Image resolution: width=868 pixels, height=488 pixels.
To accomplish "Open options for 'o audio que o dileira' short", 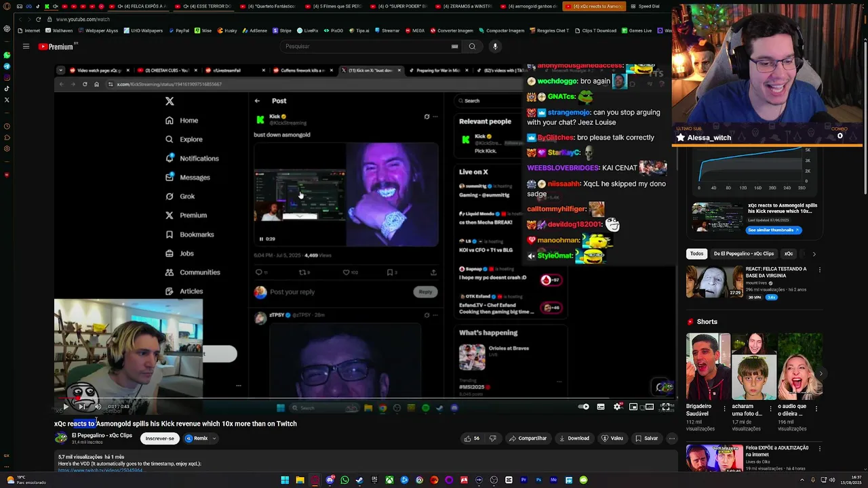I will [816, 409].
